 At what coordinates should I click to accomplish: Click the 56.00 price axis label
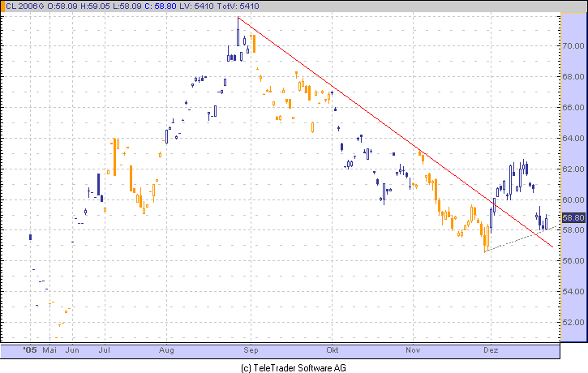pyautogui.click(x=573, y=260)
